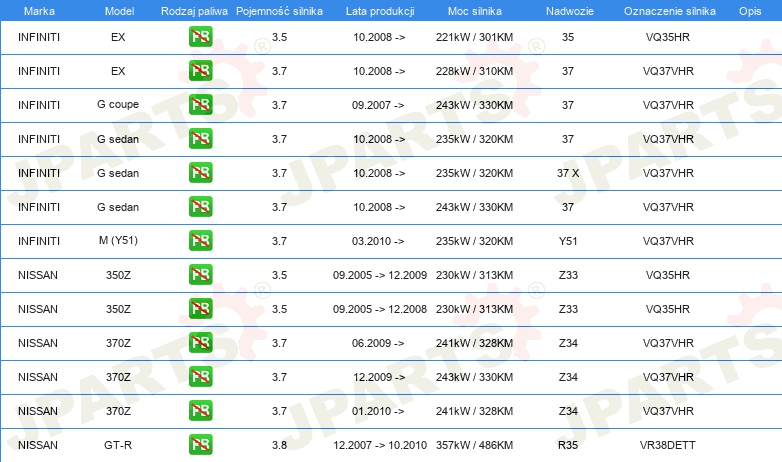Select the 03.2010 -> production date
782x462 pixels.
coord(378,241)
